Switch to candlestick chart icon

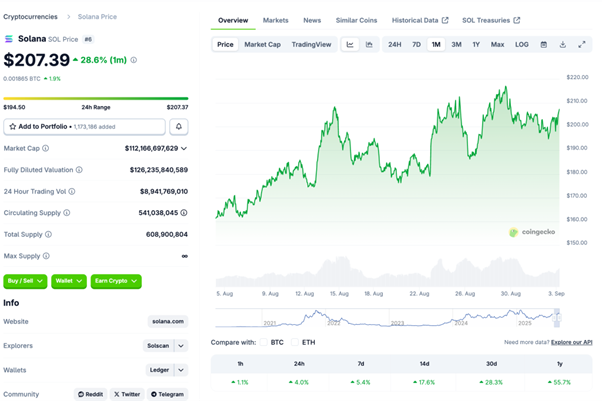click(369, 45)
